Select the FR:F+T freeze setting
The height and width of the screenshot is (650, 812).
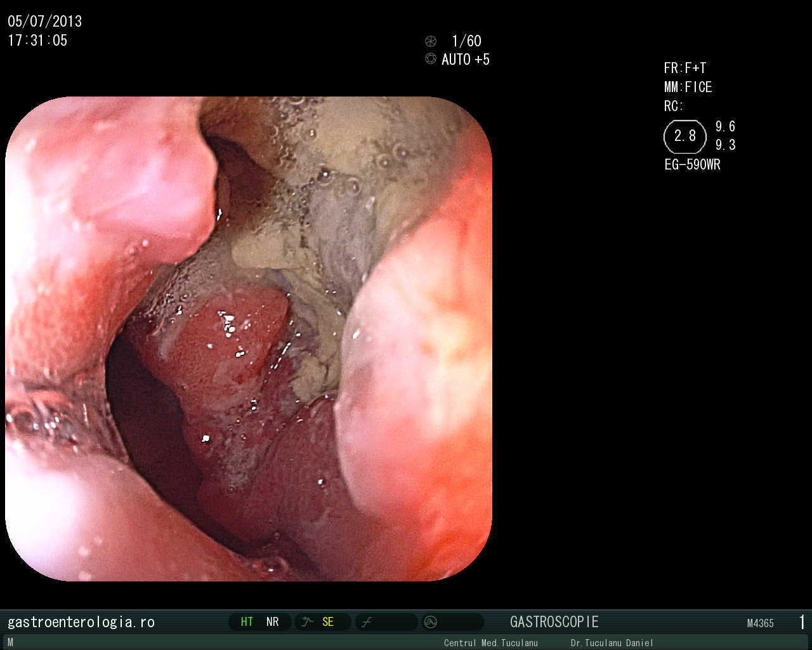[684, 68]
